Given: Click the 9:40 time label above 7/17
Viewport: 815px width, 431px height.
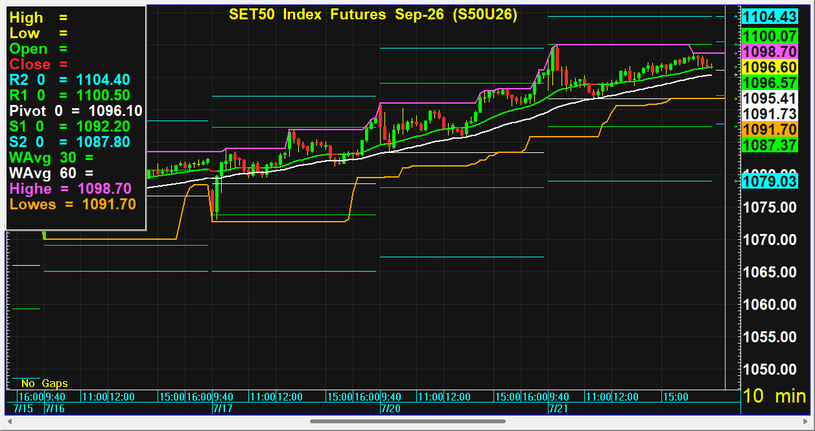Looking at the screenshot, I should [x=223, y=397].
